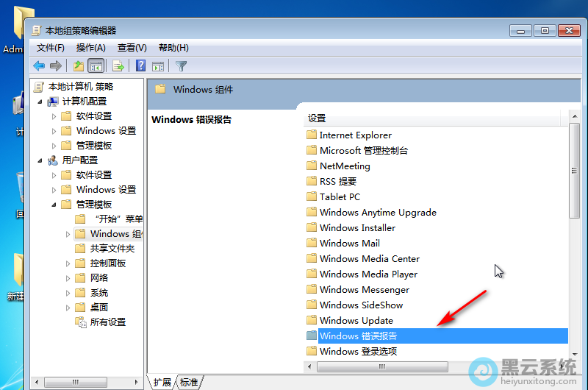
Task: Expand the Windows 组件 tree node
Action: click(x=68, y=234)
